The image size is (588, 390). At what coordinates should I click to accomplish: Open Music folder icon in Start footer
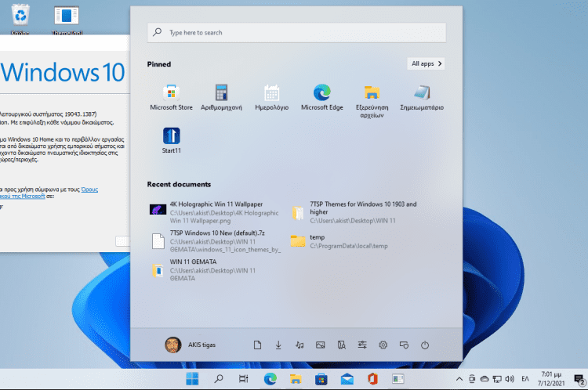299,345
